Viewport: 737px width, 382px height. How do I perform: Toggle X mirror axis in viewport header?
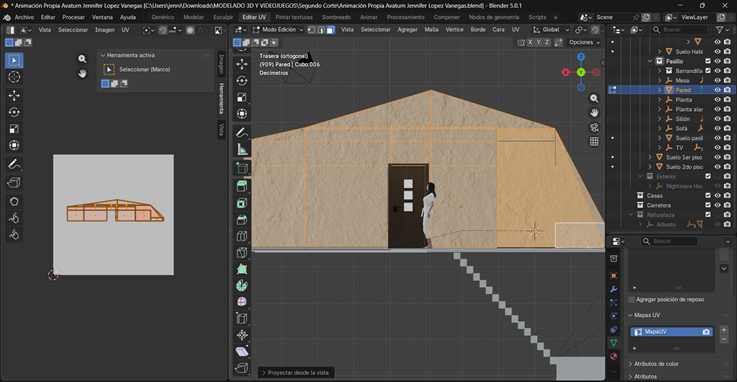coord(530,42)
